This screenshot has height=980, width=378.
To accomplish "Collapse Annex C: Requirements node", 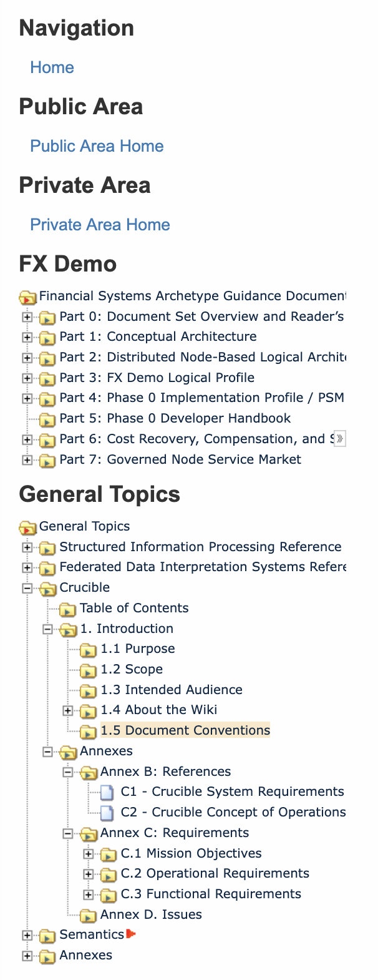I will point(68,833).
